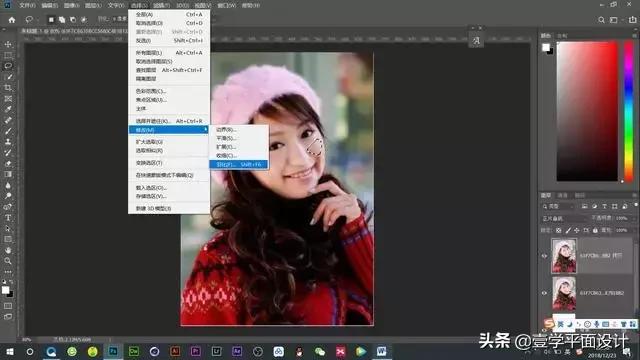Toggle Quick Mask mode icon in toolbar

pyautogui.click(x=8, y=306)
